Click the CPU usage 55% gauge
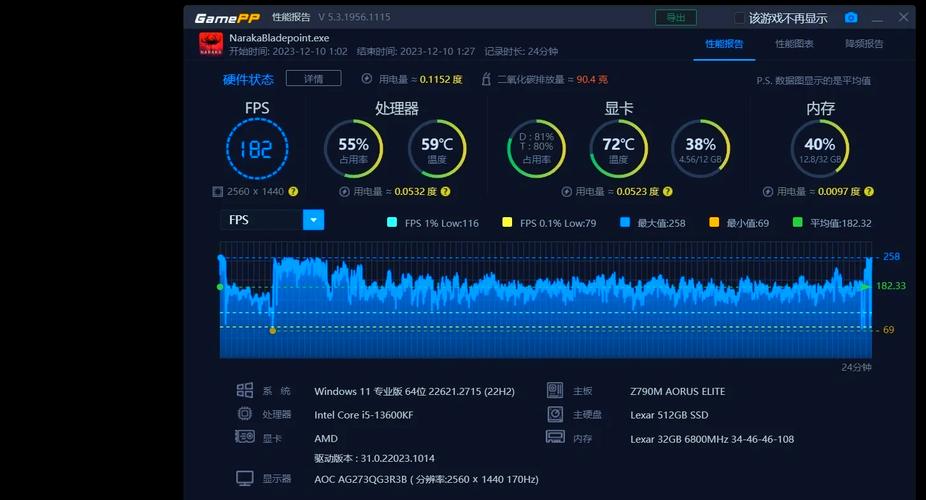926x500 pixels. [x=353, y=149]
